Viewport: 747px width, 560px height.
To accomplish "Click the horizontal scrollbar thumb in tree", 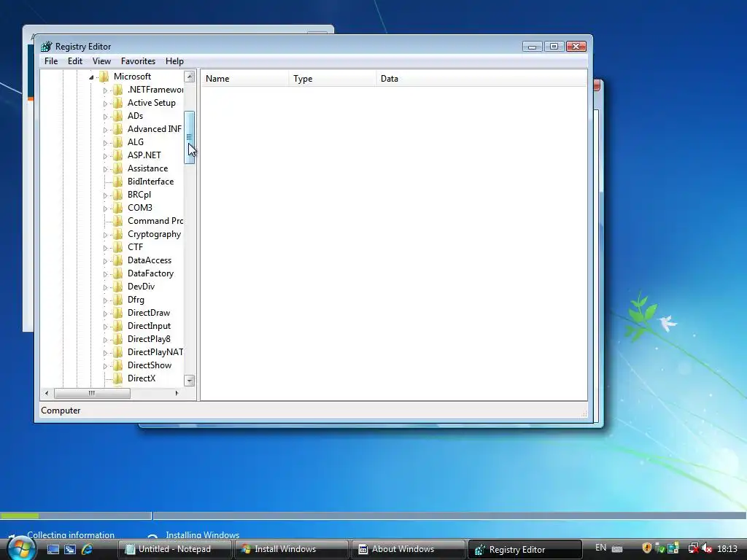I will (92, 393).
